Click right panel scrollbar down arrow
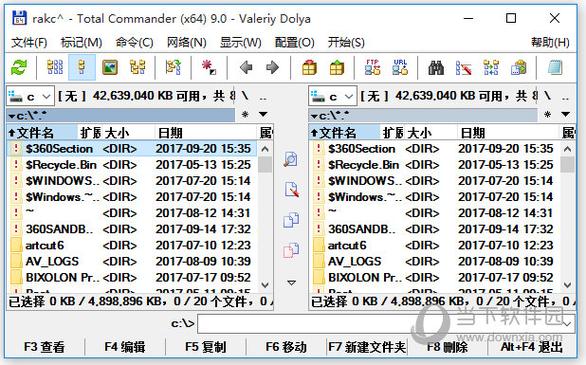Image resolution: width=586 pixels, height=365 pixels. pos(567,285)
